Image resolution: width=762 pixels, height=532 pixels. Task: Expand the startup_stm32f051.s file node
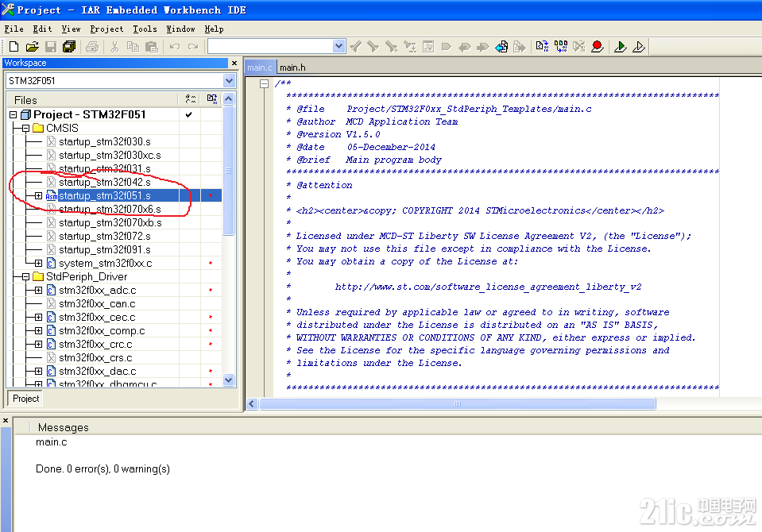tap(38, 196)
